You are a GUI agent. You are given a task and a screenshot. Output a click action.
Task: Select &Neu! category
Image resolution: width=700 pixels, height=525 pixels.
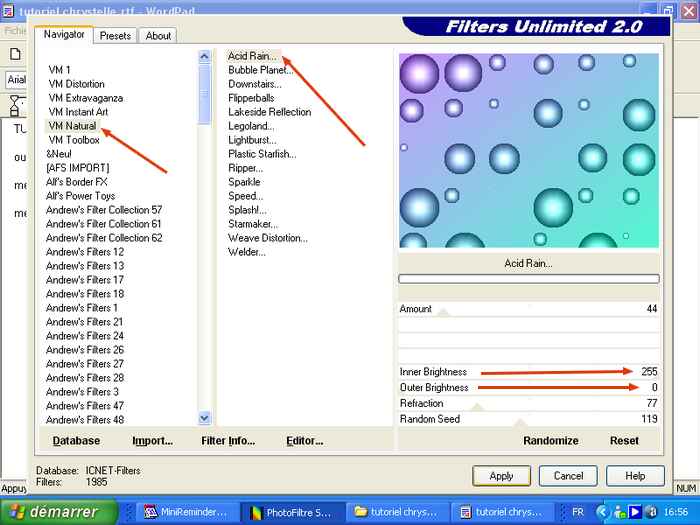point(58,154)
